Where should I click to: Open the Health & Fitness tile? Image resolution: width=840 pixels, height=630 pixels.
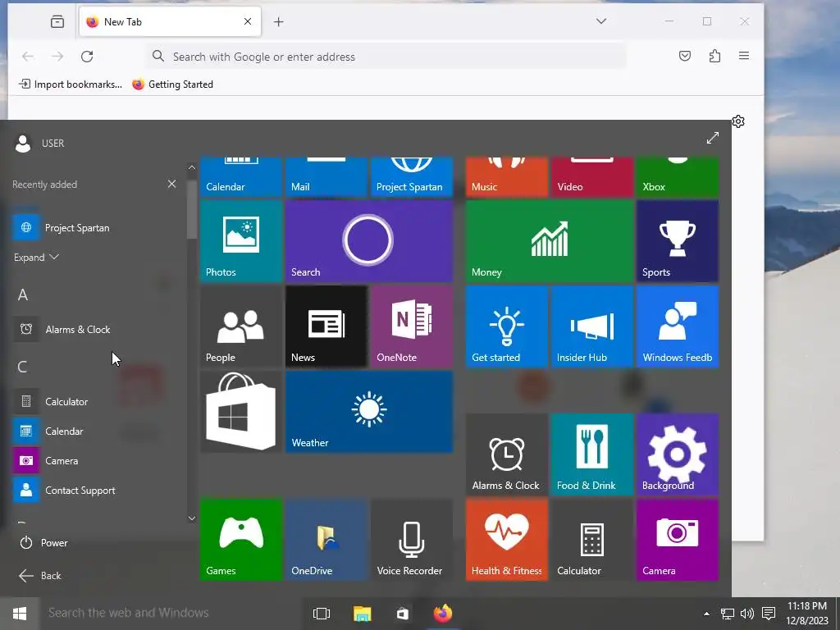click(x=507, y=540)
